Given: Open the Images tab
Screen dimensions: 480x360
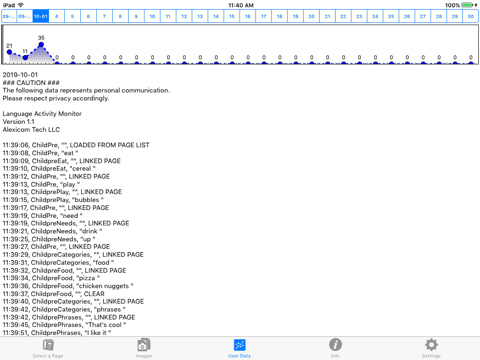Looking at the screenshot, I should click(x=144, y=348).
